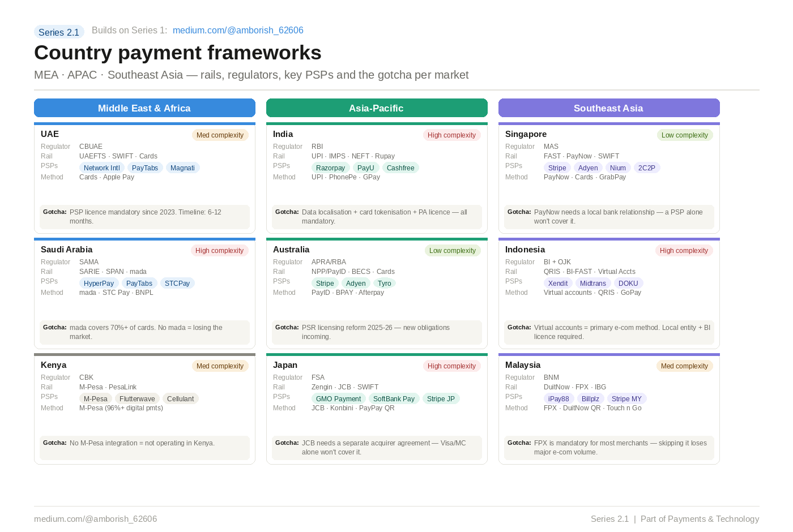
Task: Click the Stripe MY PSP tag
Action: 626,399
